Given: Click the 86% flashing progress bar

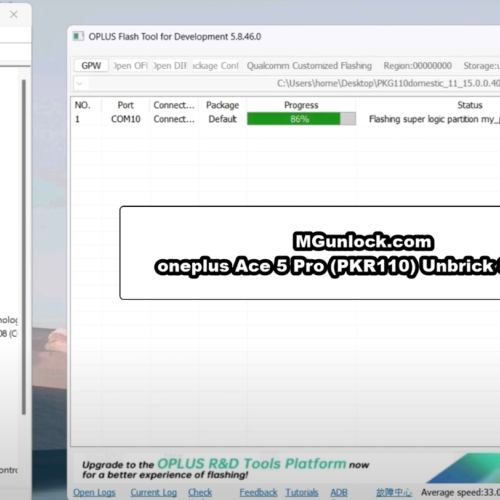Looking at the screenshot, I should [301, 119].
